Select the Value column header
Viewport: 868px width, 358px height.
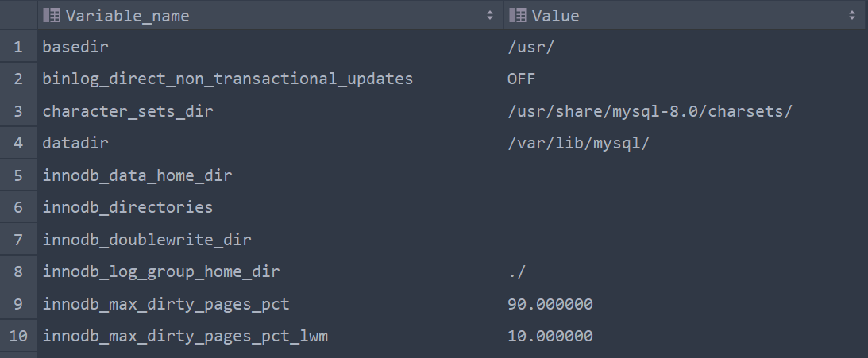pos(555,16)
